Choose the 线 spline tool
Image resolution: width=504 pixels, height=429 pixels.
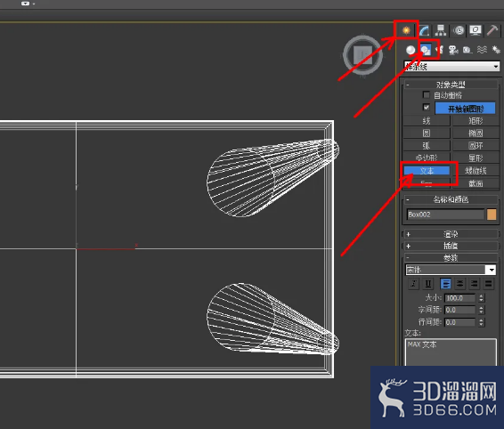pyautogui.click(x=427, y=121)
